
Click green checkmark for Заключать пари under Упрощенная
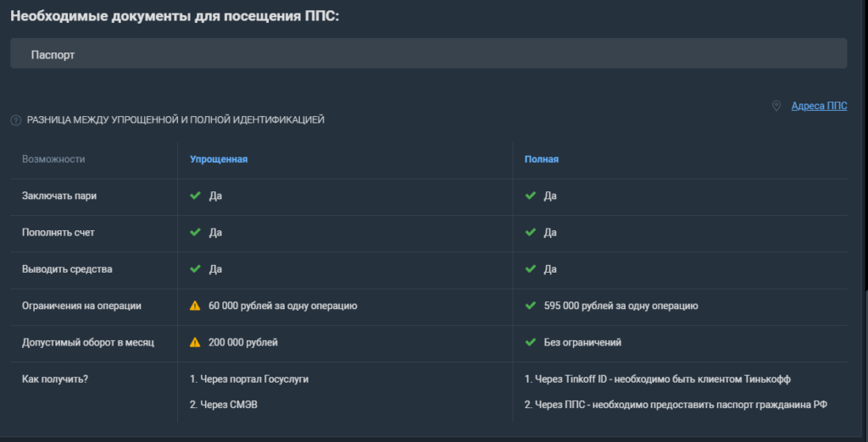coord(195,196)
